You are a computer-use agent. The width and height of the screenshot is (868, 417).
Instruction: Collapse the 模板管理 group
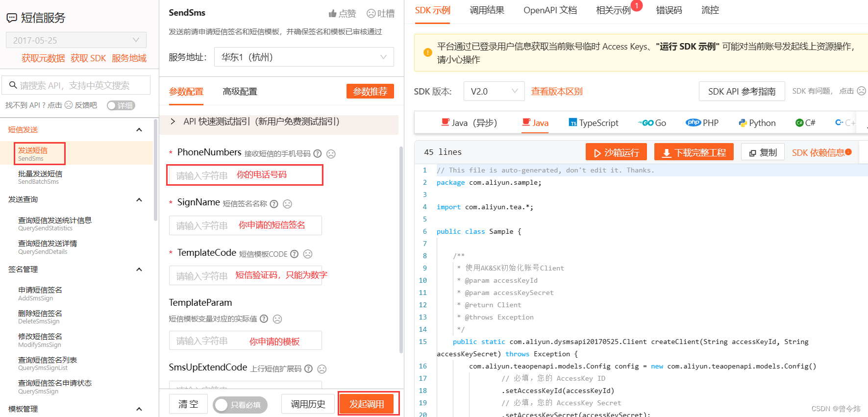[139, 409]
